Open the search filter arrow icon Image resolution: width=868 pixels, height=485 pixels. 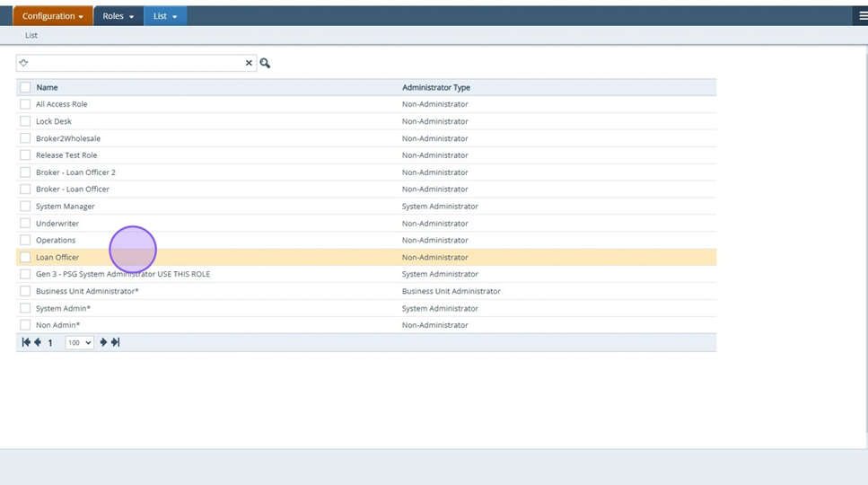24,64
